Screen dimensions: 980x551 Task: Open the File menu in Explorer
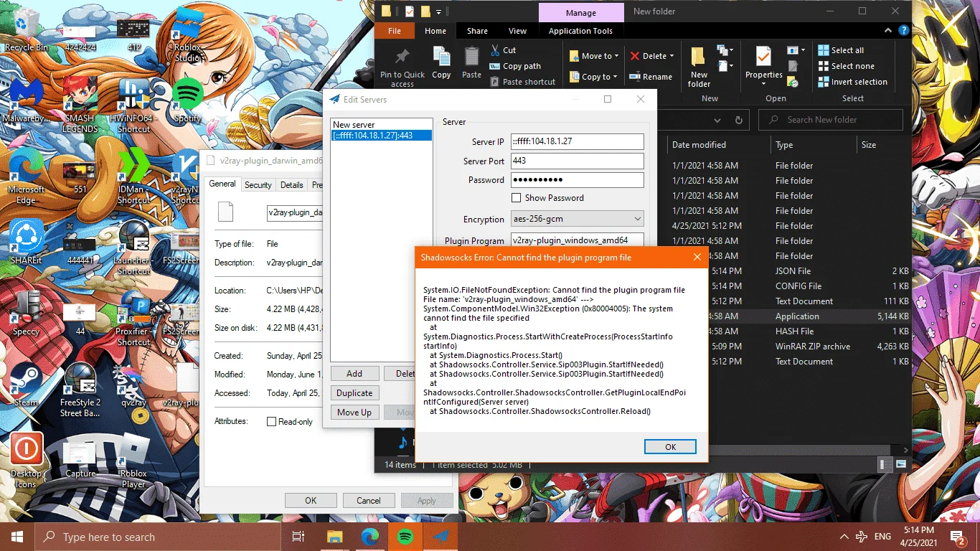pyautogui.click(x=395, y=31)
